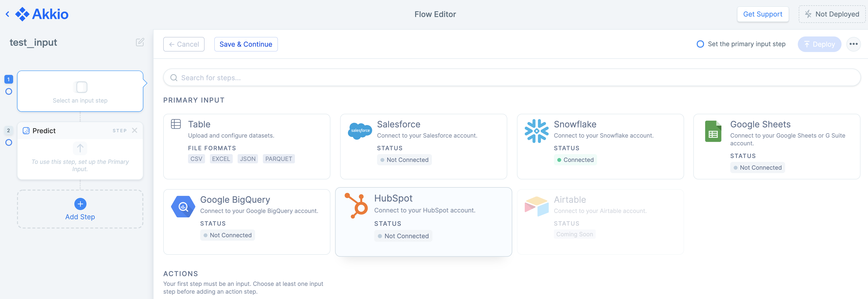This screenshot has width=868, height=299.
Task: Focus the Search for steps field
Action: (x=512, y=78)
